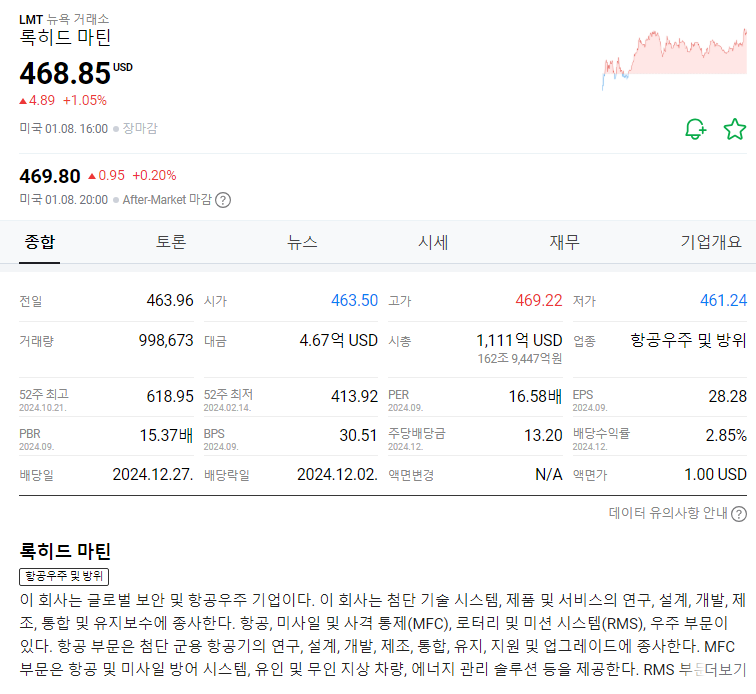This screenshot has width=756, height=694.
Task: Select the 종합 tab
Action: click(40, 242)
